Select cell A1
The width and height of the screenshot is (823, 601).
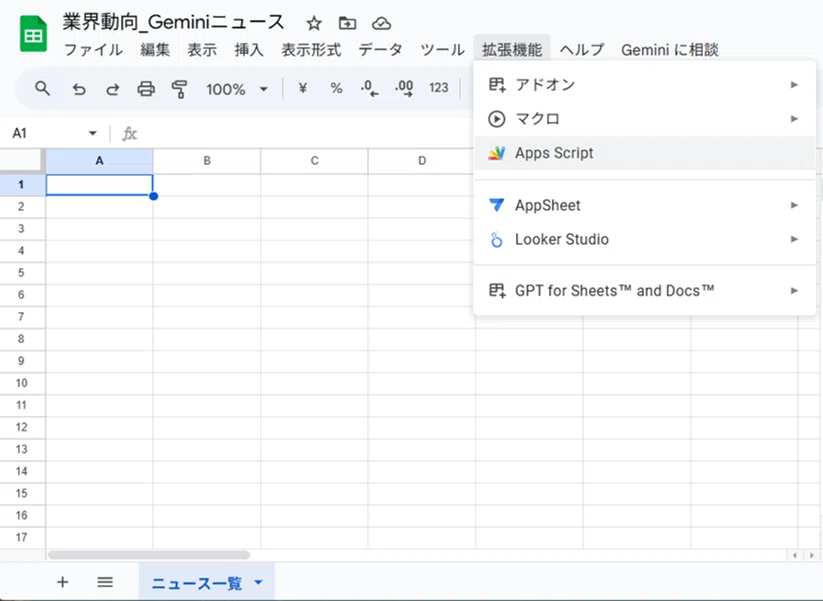point(99,185)
